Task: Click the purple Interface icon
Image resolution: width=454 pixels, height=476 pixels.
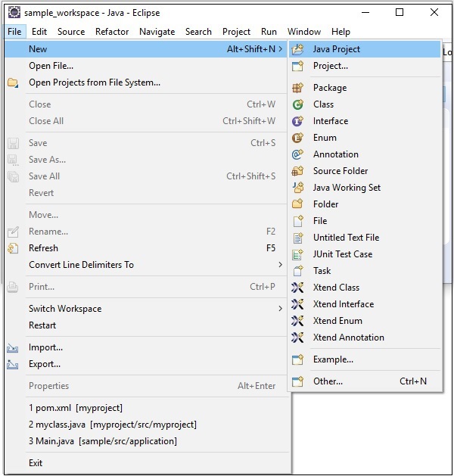Action: (x=297, y=121)
